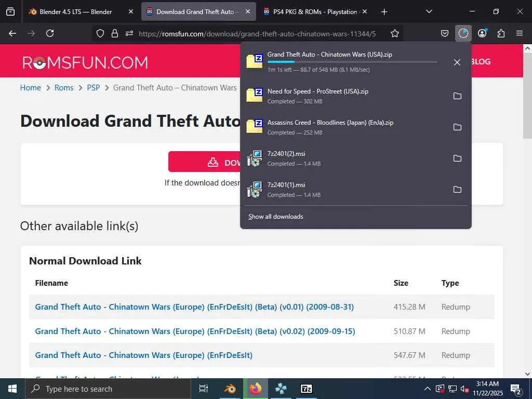532x399 pixels.
Task: Open the muted volume tray icon
Action: [x=464, y=389]
